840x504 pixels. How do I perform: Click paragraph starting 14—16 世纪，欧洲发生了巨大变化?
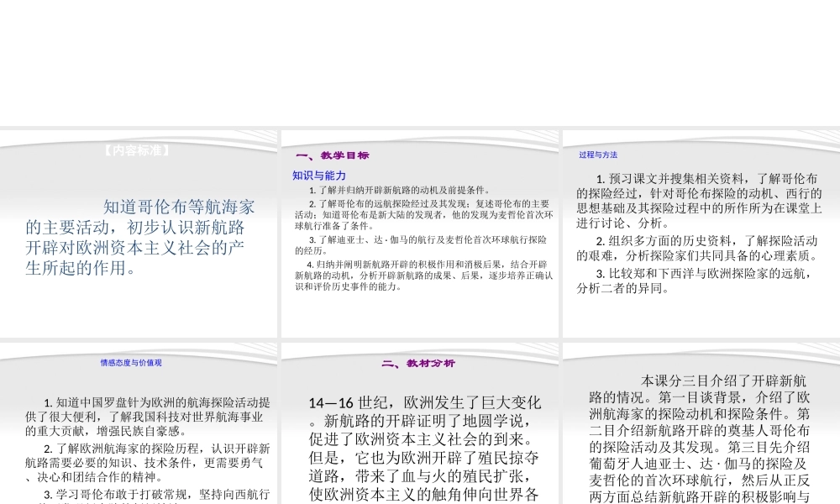(x=425, y=449)
